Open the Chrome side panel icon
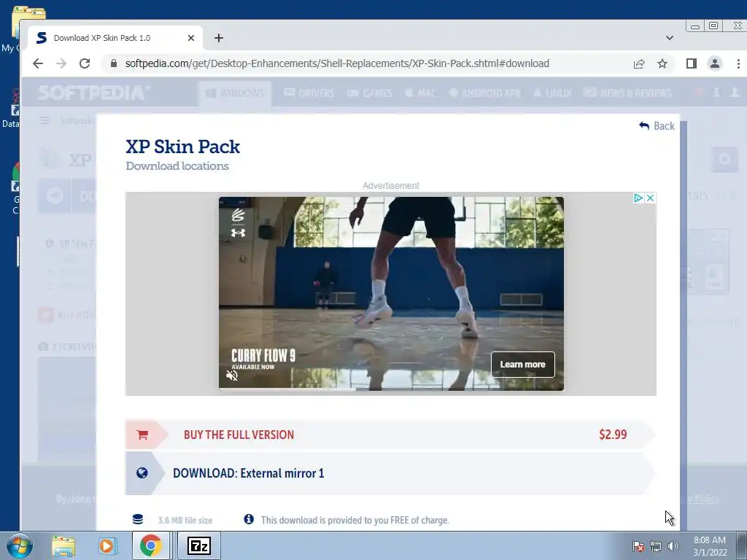The width and height of the screenshot is (747, 560). click(x=692, y=63)
